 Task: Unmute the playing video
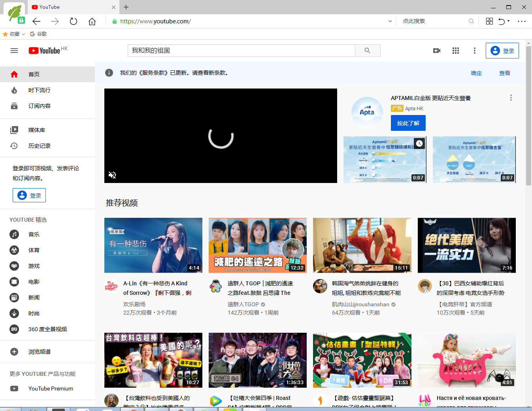(112, 175)
